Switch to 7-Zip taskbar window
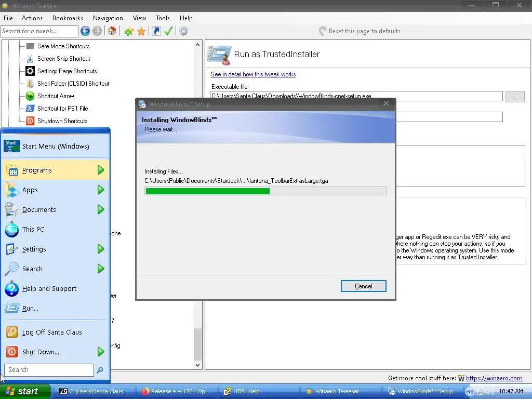The image size is (532, 399). (x=94, y=392)
